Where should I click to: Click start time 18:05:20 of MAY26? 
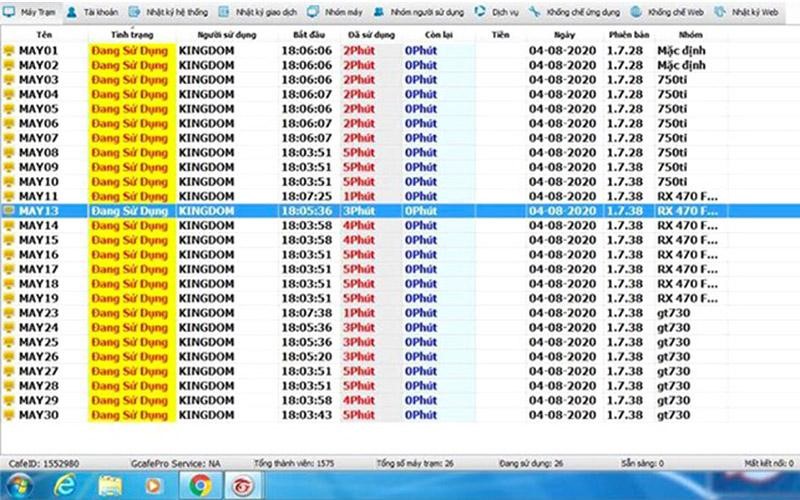[307, 357]
